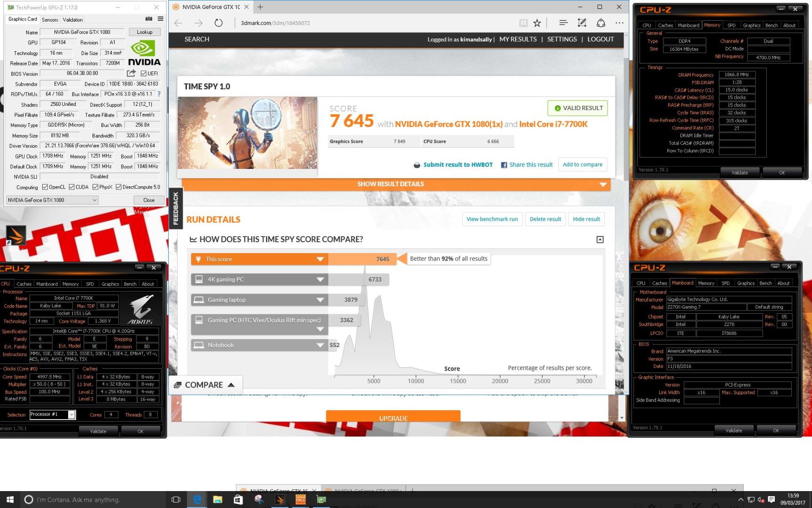Click the Delete result button
812x508 pixels.
545,219
